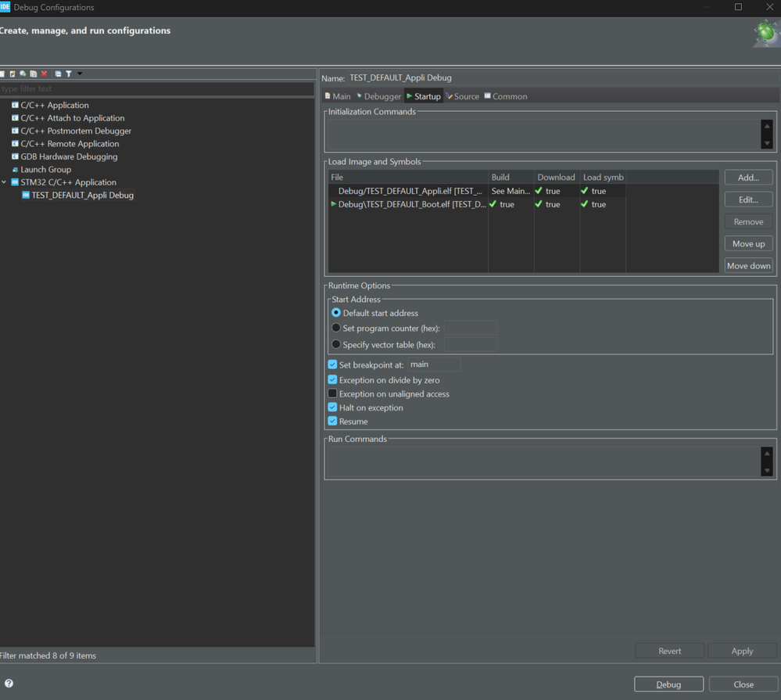781x700 pixels.
Task: Click the TEST_DEFAULT_Appli Debug configuration icon
Action: click(26, 195)
